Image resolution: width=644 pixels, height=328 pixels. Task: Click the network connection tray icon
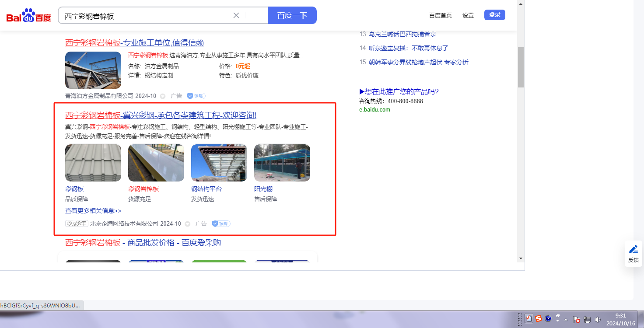coord(587,320)
